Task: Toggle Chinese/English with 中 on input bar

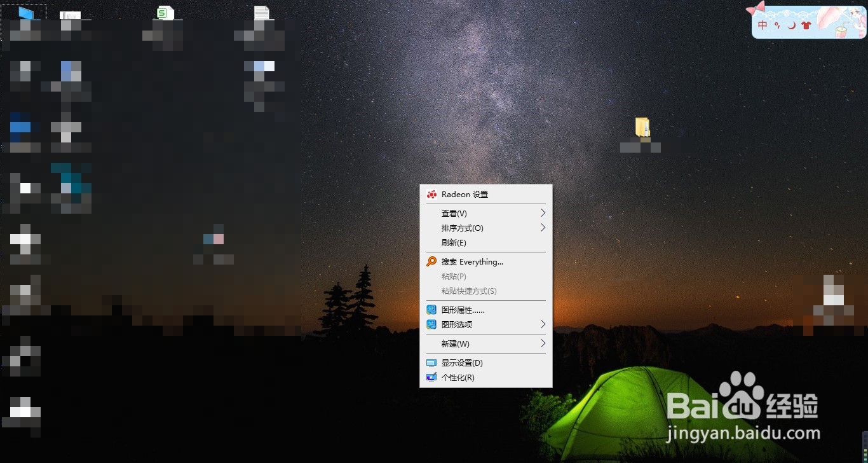Action: (762, 25)
